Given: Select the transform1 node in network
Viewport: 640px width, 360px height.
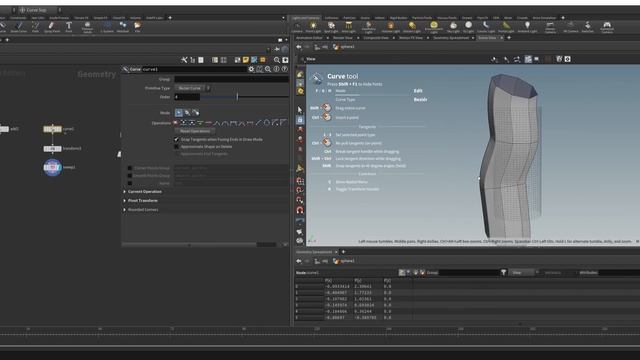Looking at the screenshot, I should click(x=53, y=149).
